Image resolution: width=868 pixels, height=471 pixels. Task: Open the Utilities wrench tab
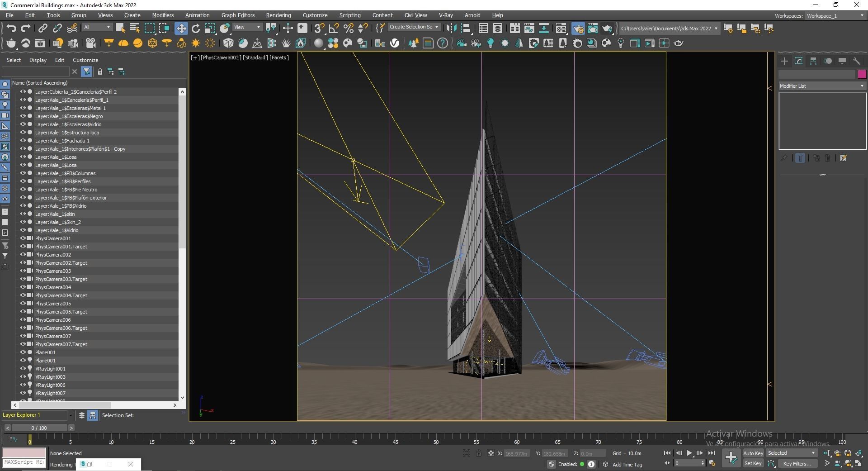click(x=857, y=61)
